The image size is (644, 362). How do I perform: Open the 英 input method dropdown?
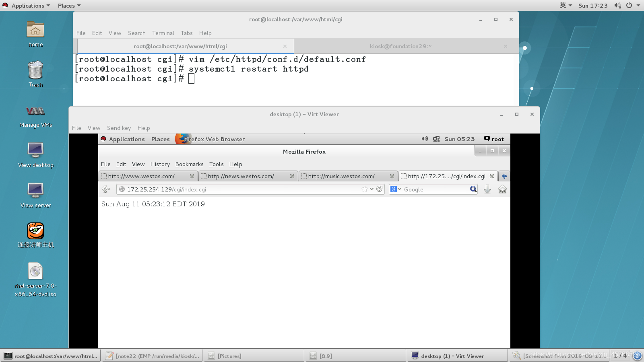tap(566, 5)
